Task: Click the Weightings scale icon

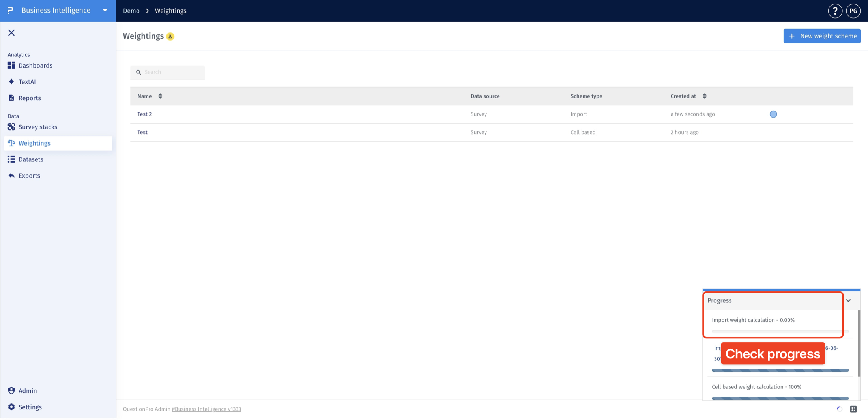Action: pos(11,143)
